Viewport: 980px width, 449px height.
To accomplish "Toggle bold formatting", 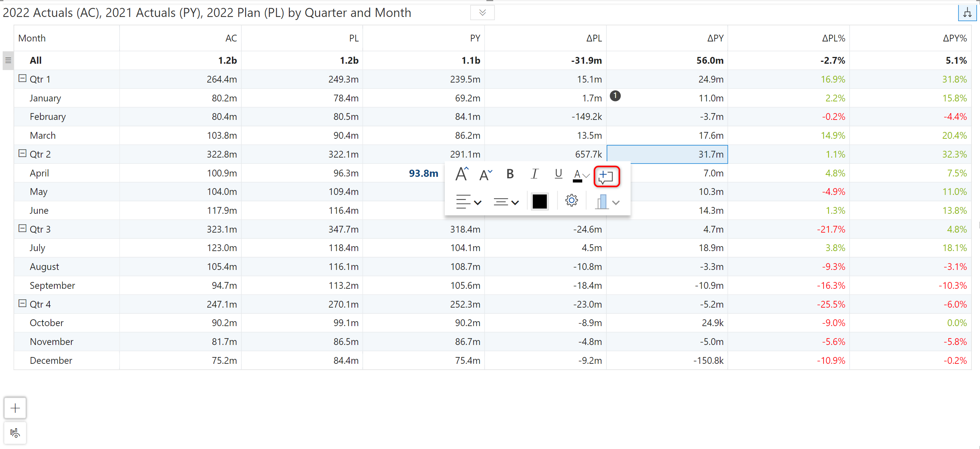I will 510,174.
